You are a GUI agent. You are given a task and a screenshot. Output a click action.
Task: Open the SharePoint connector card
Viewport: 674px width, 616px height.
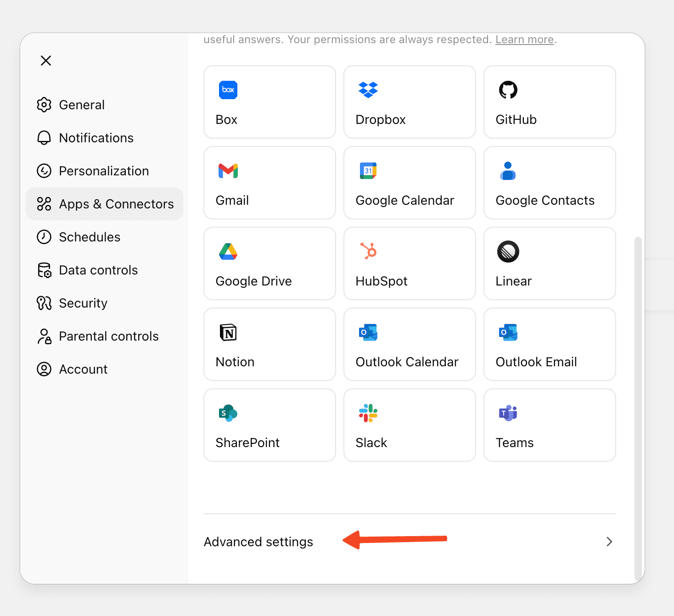pos(270,425)
